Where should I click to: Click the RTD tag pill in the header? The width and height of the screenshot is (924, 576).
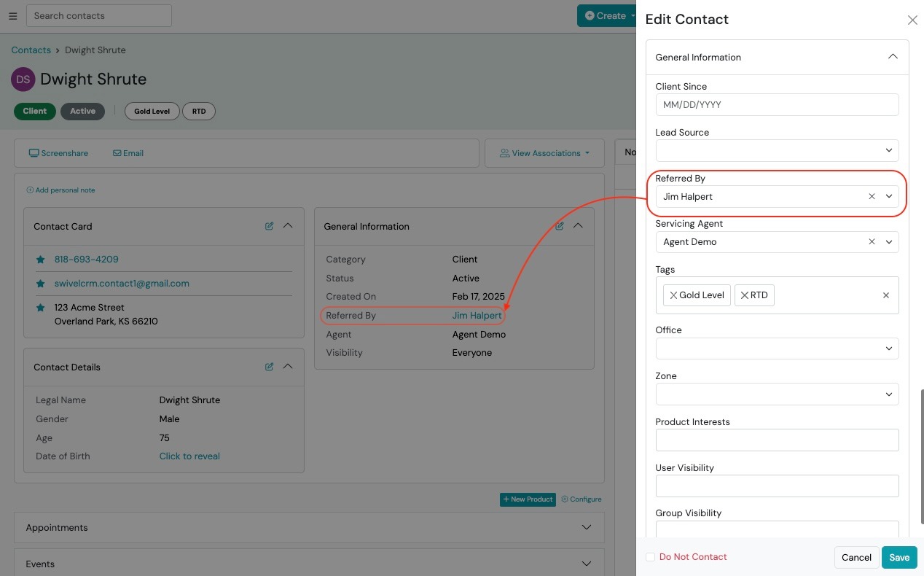(199, 112)
